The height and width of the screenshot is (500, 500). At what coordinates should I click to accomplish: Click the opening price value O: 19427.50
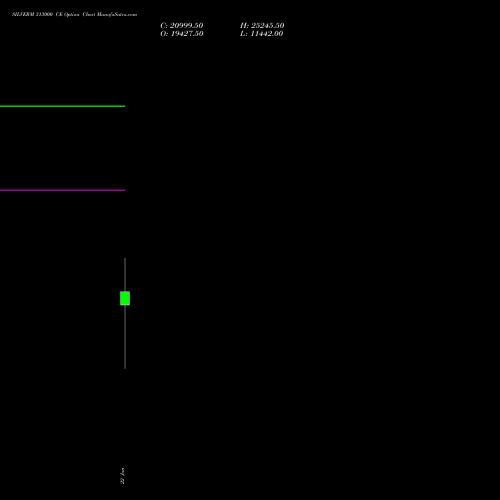coord(182,34)
